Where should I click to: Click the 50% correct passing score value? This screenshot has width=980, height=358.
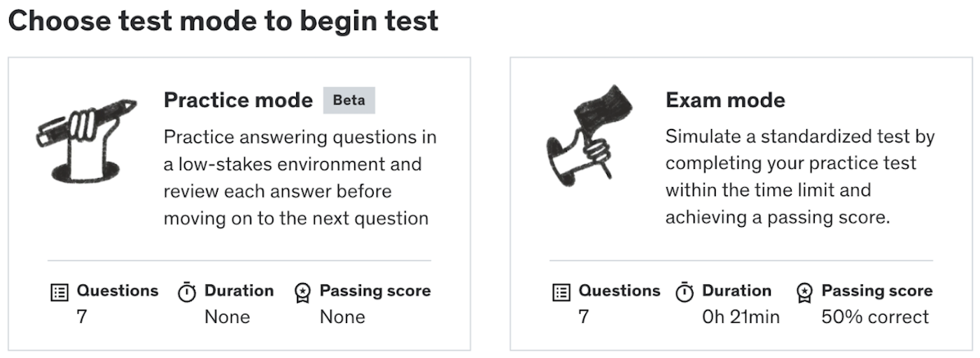click(875, 317)
